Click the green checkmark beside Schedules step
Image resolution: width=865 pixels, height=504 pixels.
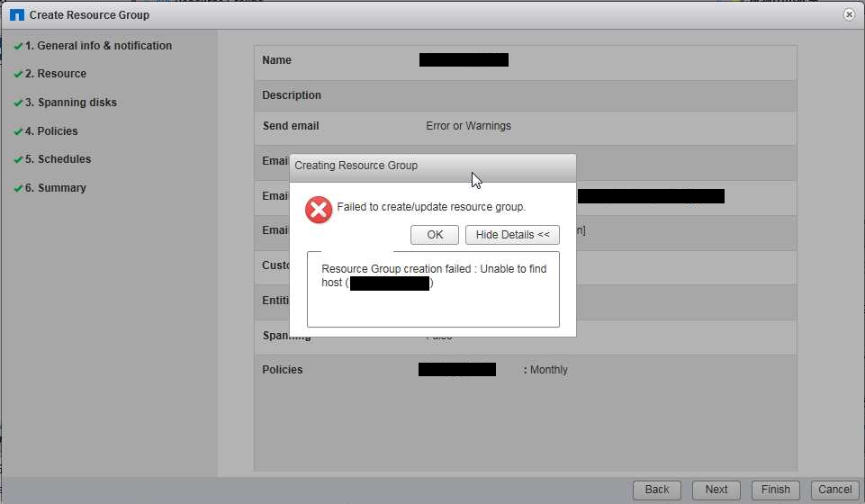(x=18, y=160)
